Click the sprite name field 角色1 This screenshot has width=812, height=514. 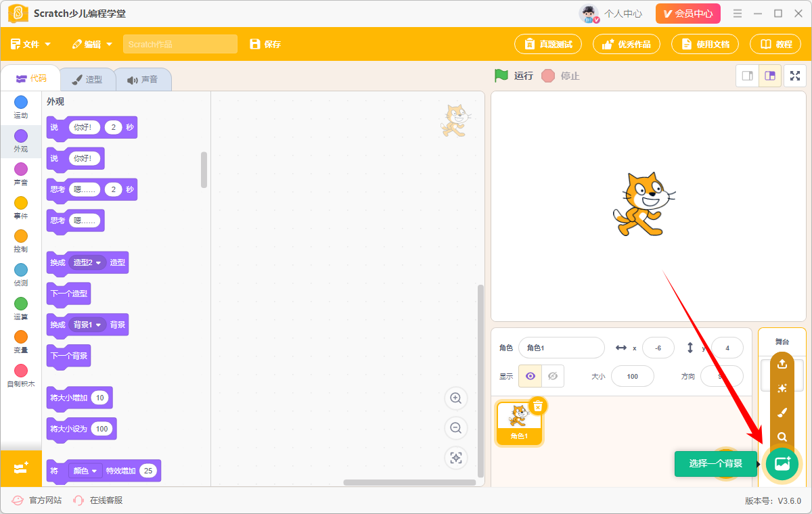click(561, 348)
